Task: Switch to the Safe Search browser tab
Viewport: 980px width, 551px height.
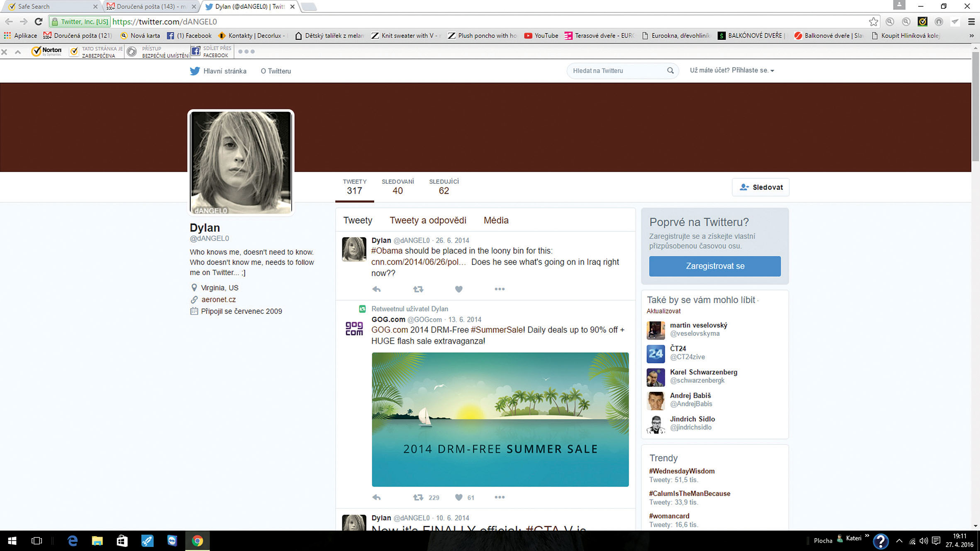Action: 50,6
